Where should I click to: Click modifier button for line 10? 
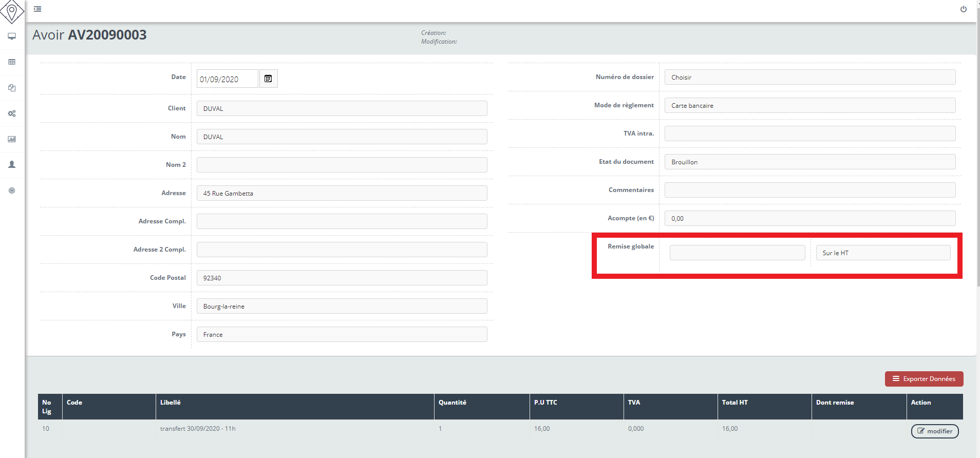click(x=934, y=431)
